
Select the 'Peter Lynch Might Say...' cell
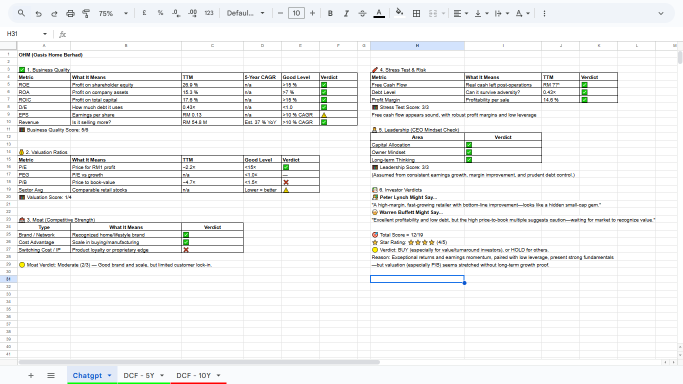point(417,197)
